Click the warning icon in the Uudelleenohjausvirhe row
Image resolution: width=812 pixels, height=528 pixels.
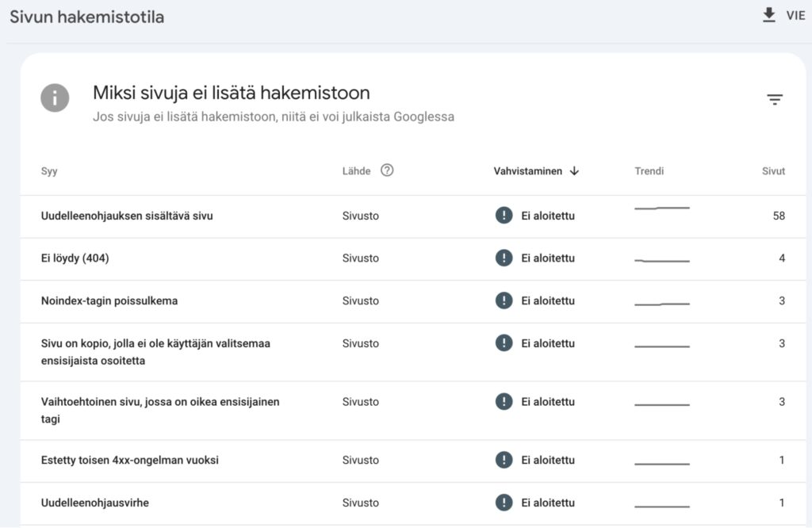pos(504,503)
